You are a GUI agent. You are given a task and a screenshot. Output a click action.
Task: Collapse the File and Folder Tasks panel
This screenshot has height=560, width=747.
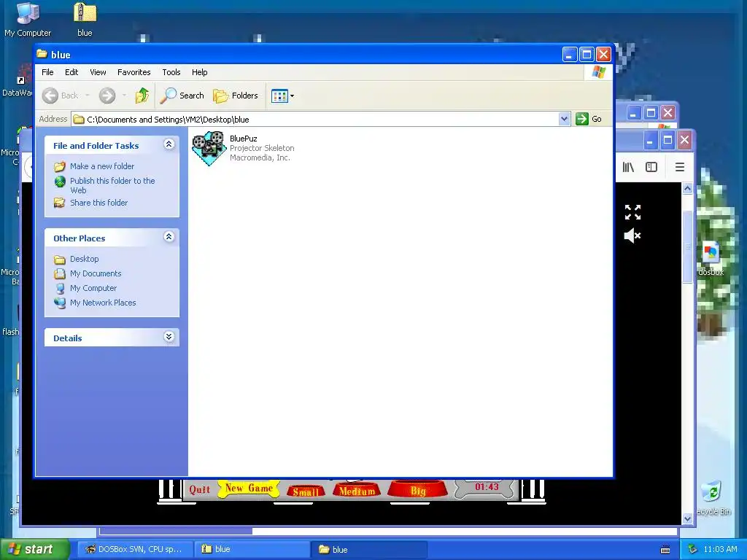[x=169, y=144]
